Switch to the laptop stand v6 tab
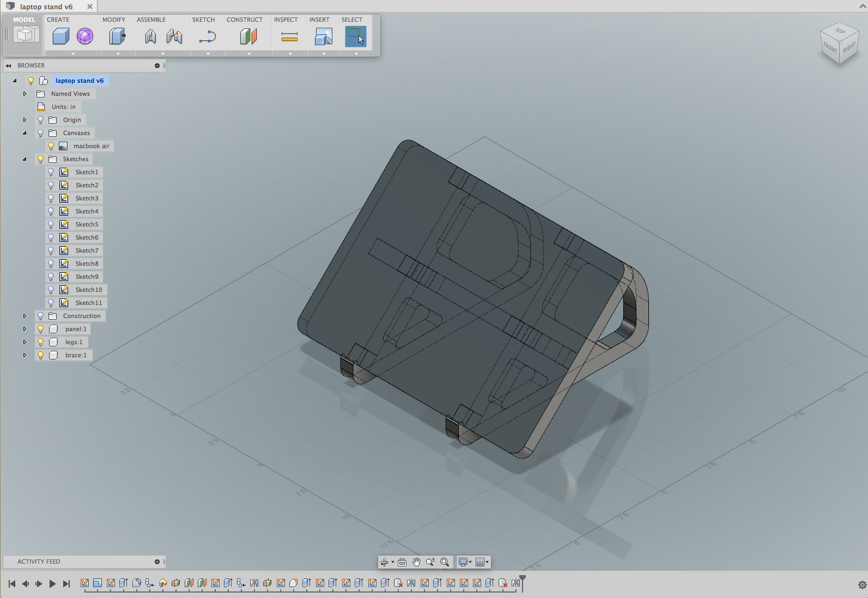Screen dimensions: 868x598 46,7
